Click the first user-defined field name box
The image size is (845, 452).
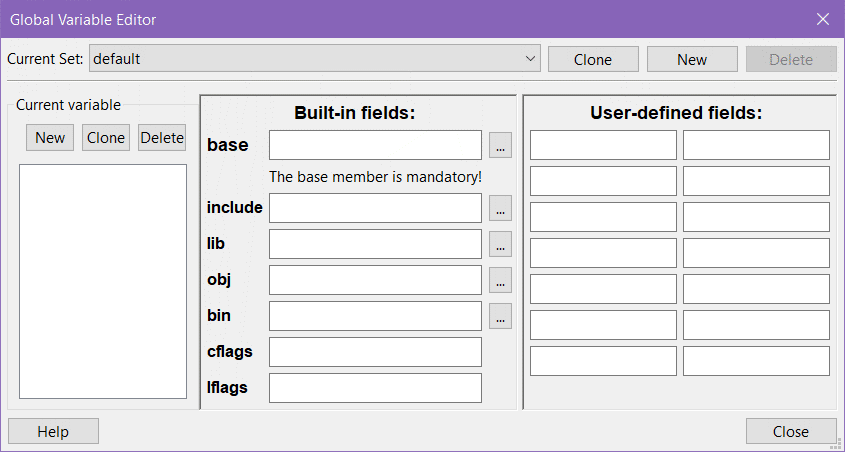tap(603, 145)
